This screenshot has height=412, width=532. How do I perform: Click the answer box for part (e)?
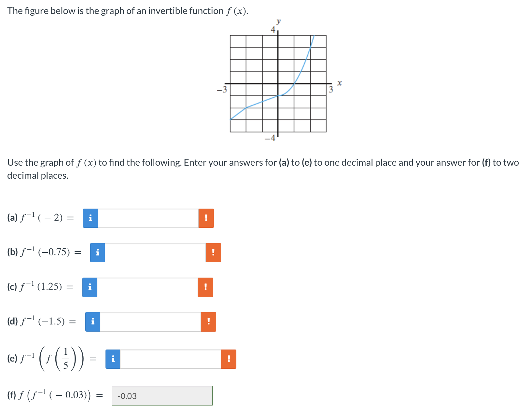(x=171, y=359)
